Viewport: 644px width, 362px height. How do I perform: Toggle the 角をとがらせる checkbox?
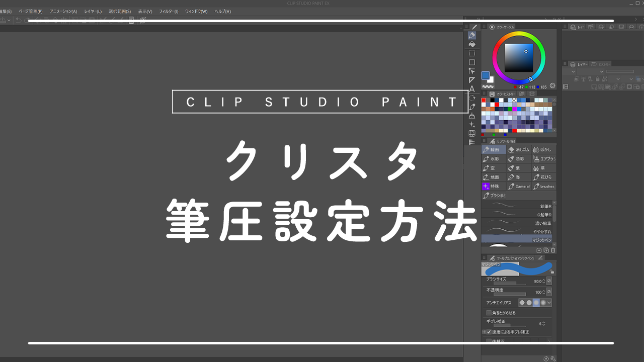489,313
